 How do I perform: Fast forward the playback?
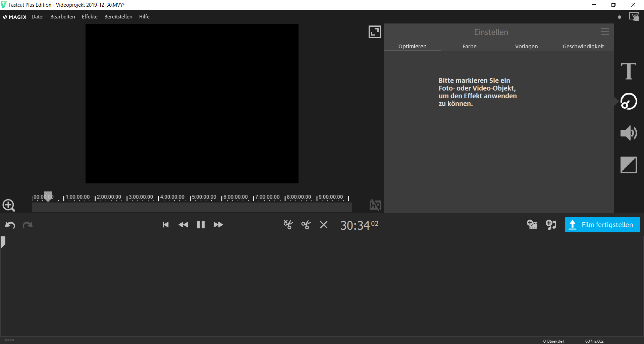[x=218, y=225]
